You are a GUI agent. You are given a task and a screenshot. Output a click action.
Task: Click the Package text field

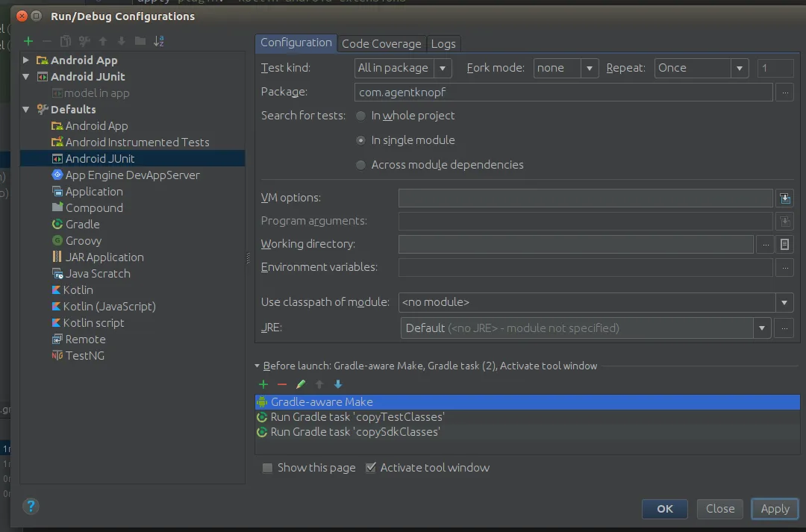[x=563, y=92]
